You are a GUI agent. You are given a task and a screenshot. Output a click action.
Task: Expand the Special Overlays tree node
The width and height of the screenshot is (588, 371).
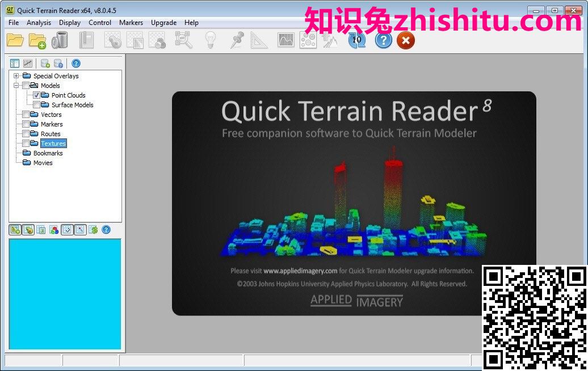point(16,75)
